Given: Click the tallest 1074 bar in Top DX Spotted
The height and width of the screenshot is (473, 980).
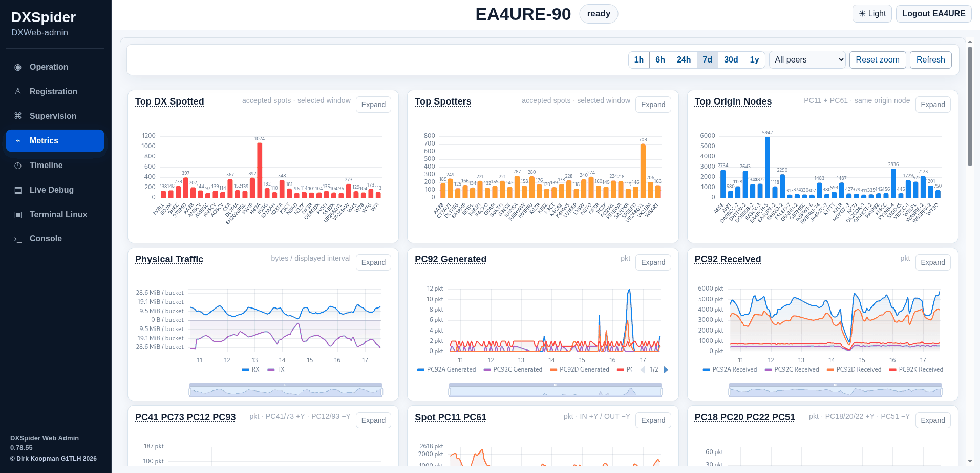Looking at the screenshot, I should [260, 170].
